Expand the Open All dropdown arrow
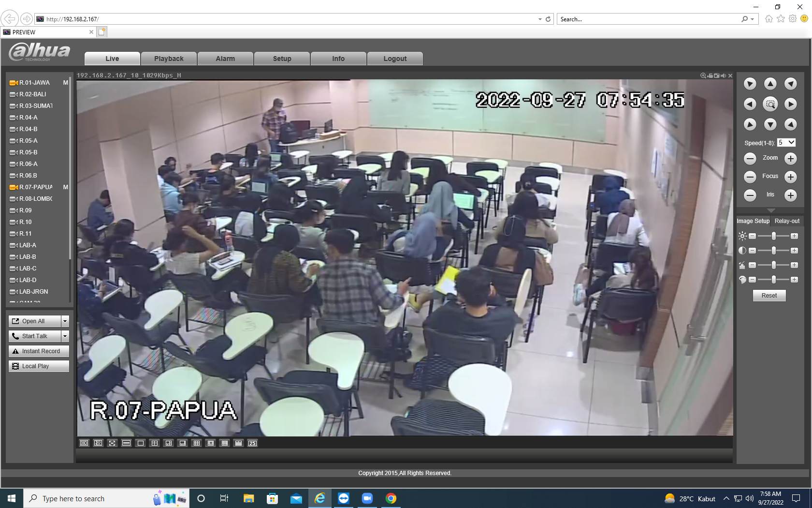The height and width of the screenshot is (508, 812). (x=65, y=321)
